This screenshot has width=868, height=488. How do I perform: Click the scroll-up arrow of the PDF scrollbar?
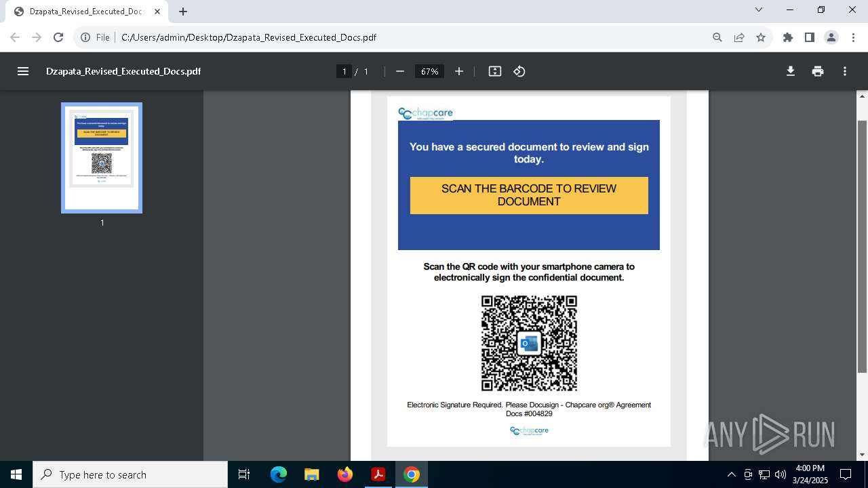[x=862, y=96]
